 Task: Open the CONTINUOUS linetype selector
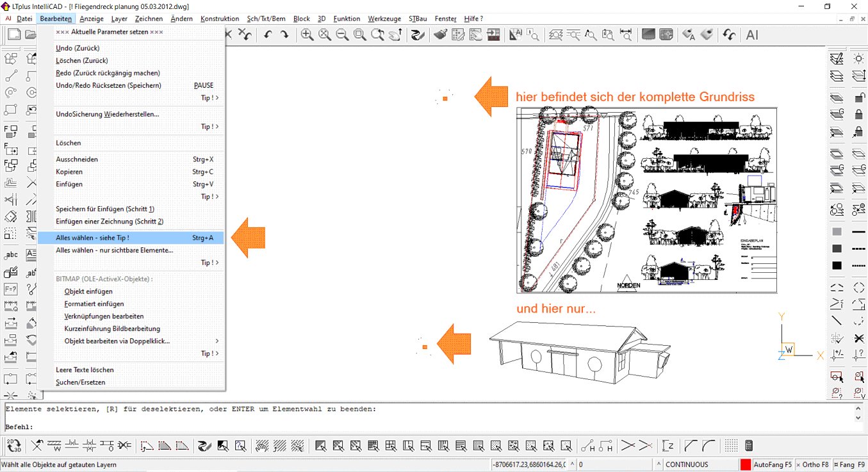tap(698, 464)
